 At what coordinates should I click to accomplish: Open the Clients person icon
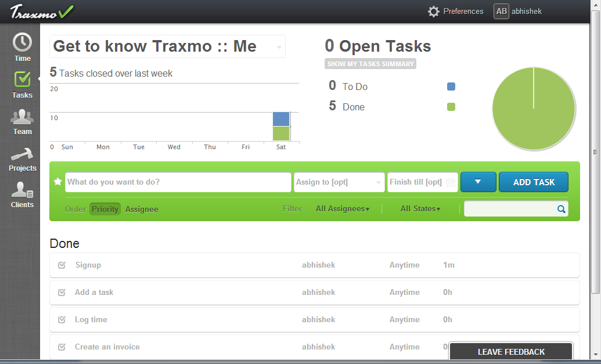(22, 190)
